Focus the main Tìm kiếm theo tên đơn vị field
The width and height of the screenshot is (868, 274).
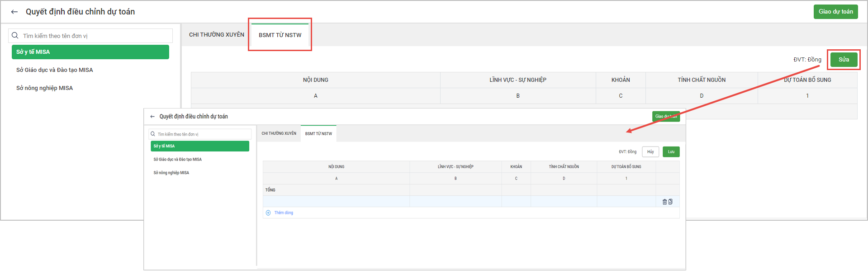pyautogui.click(x=95, y=36)
